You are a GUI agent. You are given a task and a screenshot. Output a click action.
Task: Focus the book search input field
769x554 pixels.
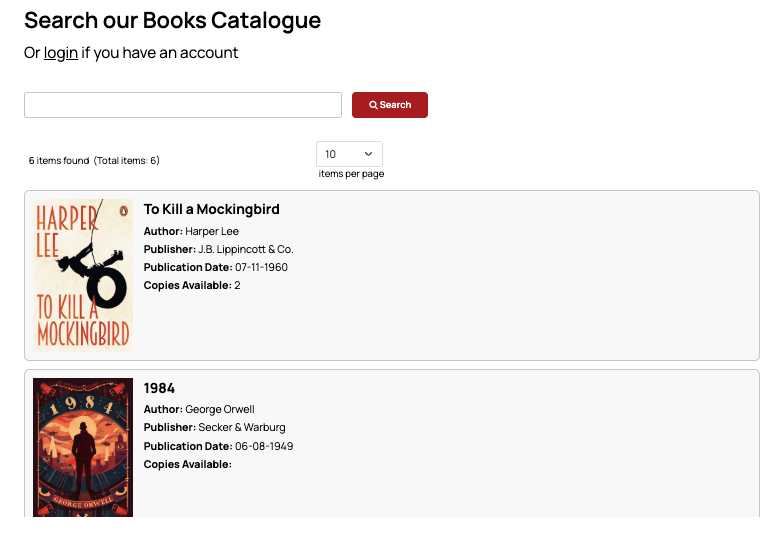tap(183, 105)
